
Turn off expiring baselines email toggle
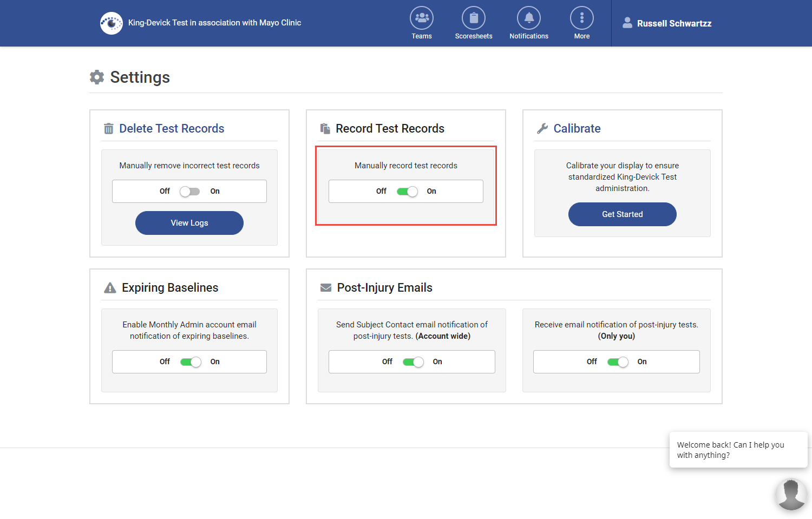click(x=191, y=362)
